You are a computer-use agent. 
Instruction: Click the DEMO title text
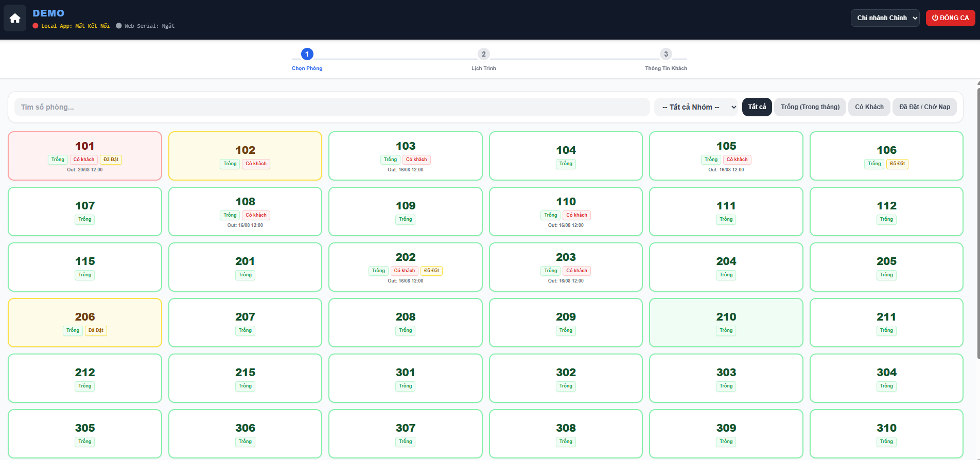pyautogui.click(x=48, y=13)
